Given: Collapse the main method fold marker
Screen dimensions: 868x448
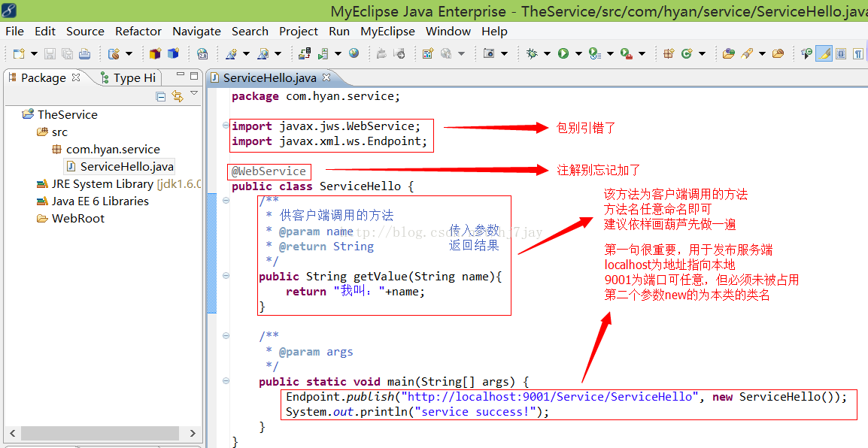Looking at the screenshot, I should (226, 380).
